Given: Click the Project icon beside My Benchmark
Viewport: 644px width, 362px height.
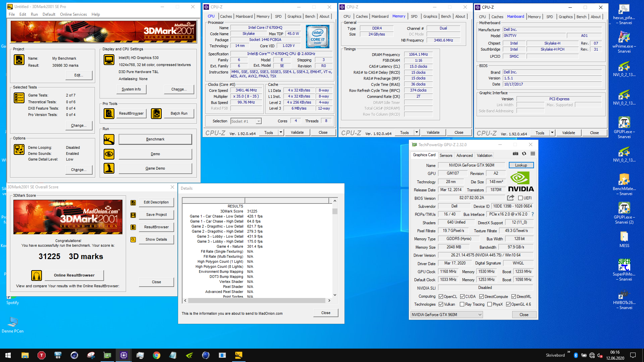Looking at the screenshot, I should click(x=19, y=60).
